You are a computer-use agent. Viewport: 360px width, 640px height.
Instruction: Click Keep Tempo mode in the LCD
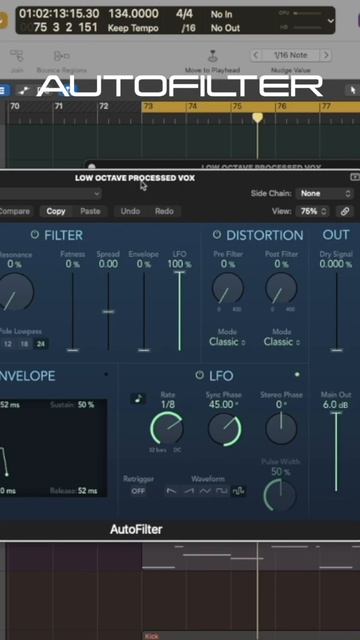(133, 28)
